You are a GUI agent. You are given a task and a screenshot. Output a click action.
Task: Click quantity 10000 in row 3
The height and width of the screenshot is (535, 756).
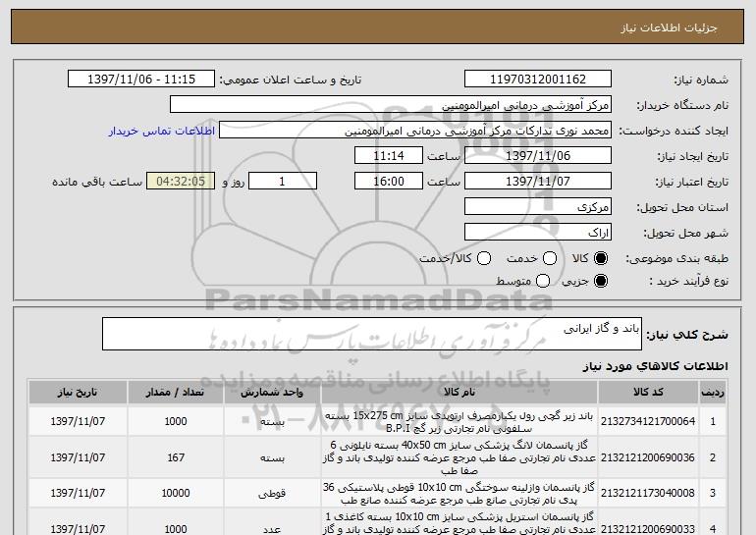coord(176,493)
